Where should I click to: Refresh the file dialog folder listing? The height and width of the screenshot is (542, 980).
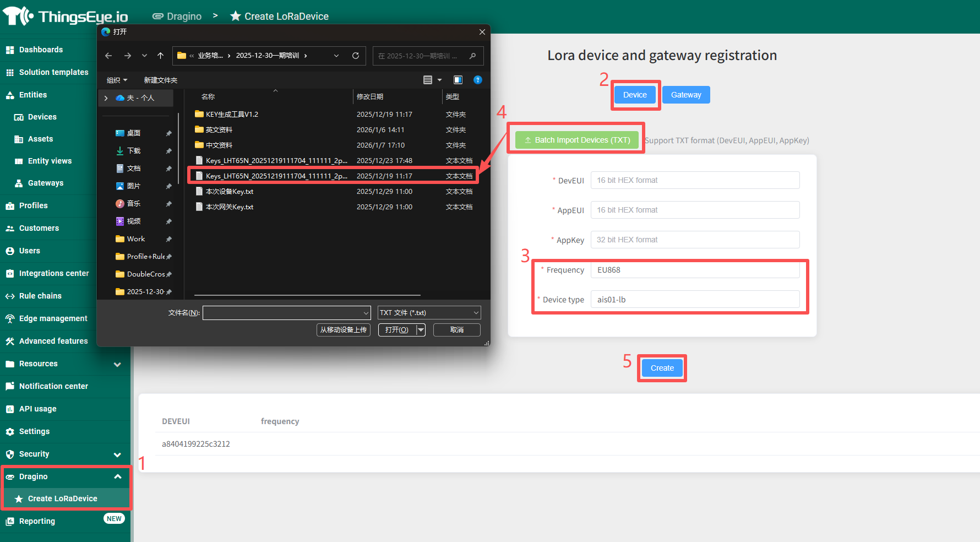(x=356, y=56)
